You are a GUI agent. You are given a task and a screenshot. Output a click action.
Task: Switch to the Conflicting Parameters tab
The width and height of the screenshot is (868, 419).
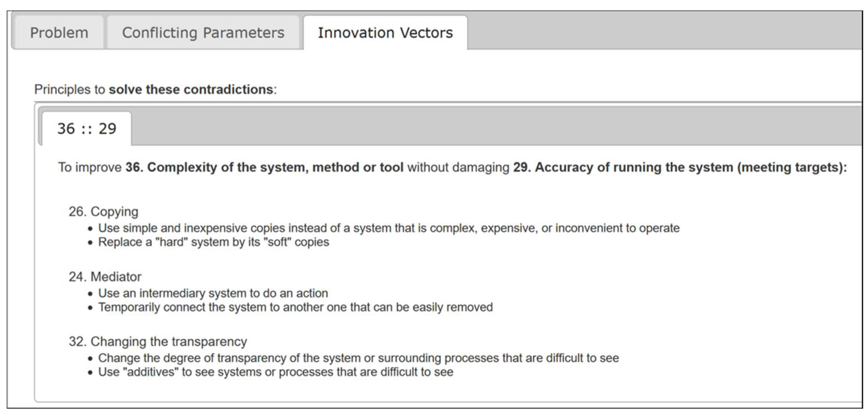point(203,33)
